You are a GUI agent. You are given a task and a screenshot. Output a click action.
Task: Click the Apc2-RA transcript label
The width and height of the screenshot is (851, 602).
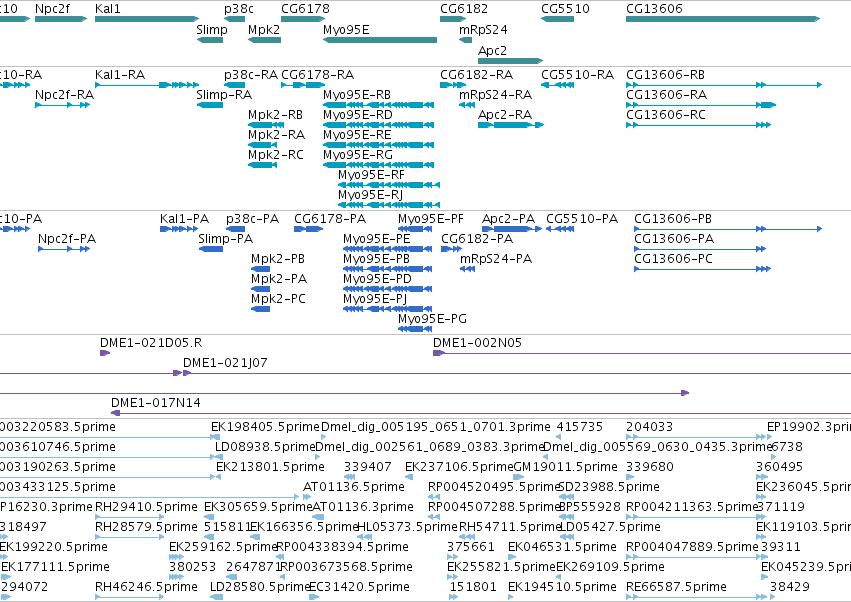(x=505, y=115)
